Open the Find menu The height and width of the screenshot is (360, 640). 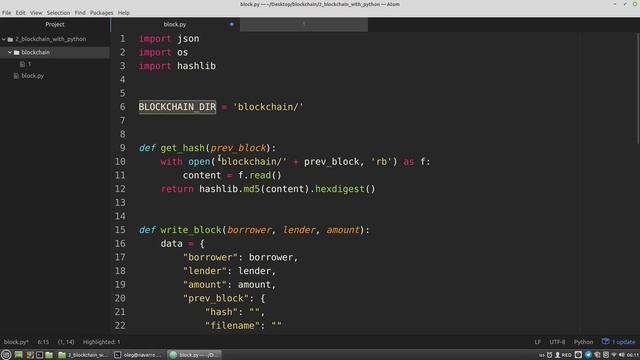(x=80, y=13)
